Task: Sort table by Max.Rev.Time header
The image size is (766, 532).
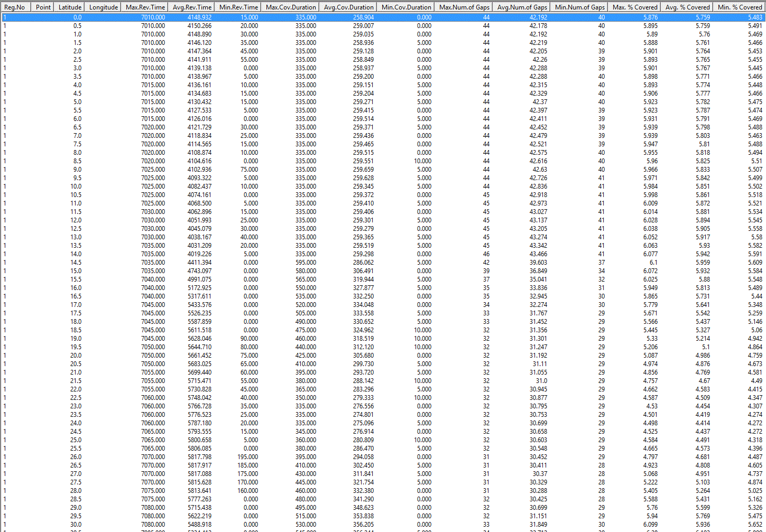Action: 145,7
